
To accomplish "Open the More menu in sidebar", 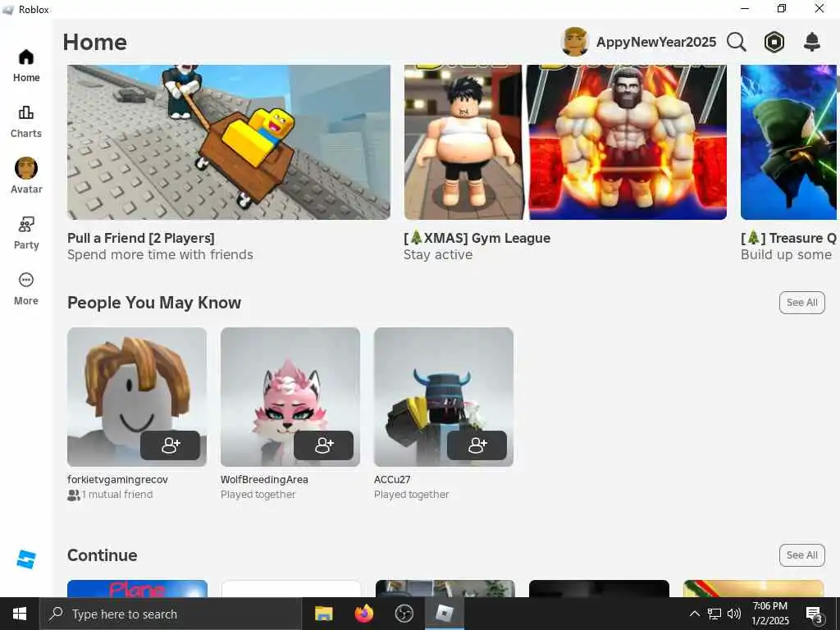I will (x=26, y=289).
